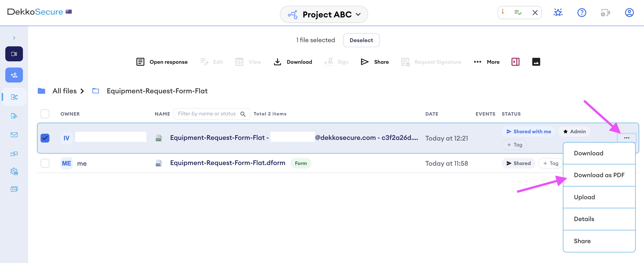Viewport: 644px width, 263px height.
Task: Open the help question mark icon
Action: pos(582,13)
